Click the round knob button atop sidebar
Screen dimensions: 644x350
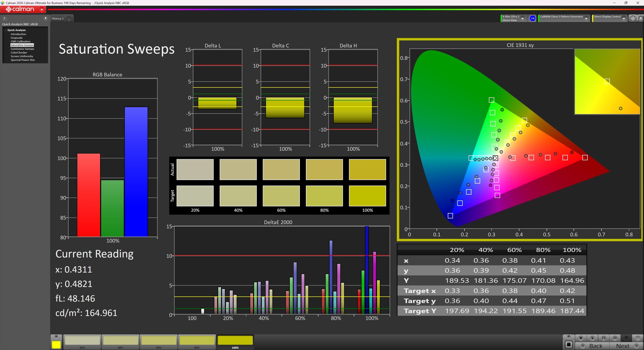5,18
